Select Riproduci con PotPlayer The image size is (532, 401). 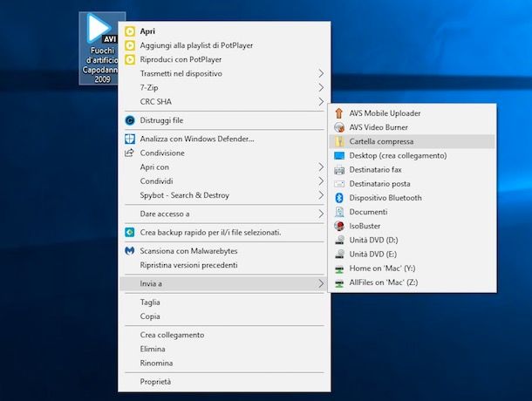pyautogui.click(x=224, y=59)
